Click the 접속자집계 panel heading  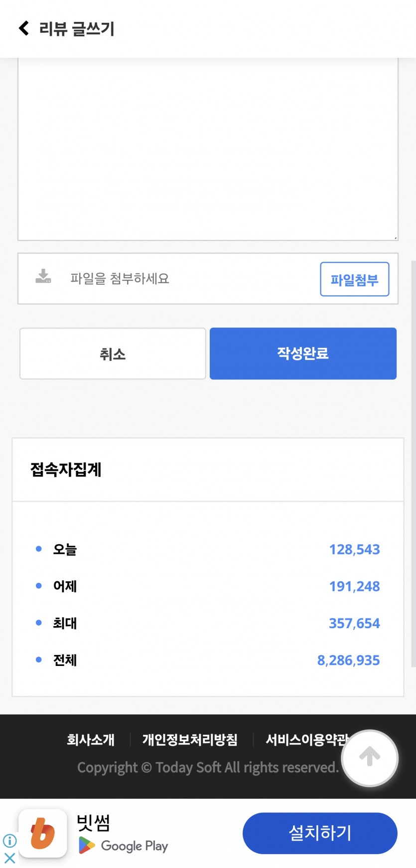coord(66,469)
